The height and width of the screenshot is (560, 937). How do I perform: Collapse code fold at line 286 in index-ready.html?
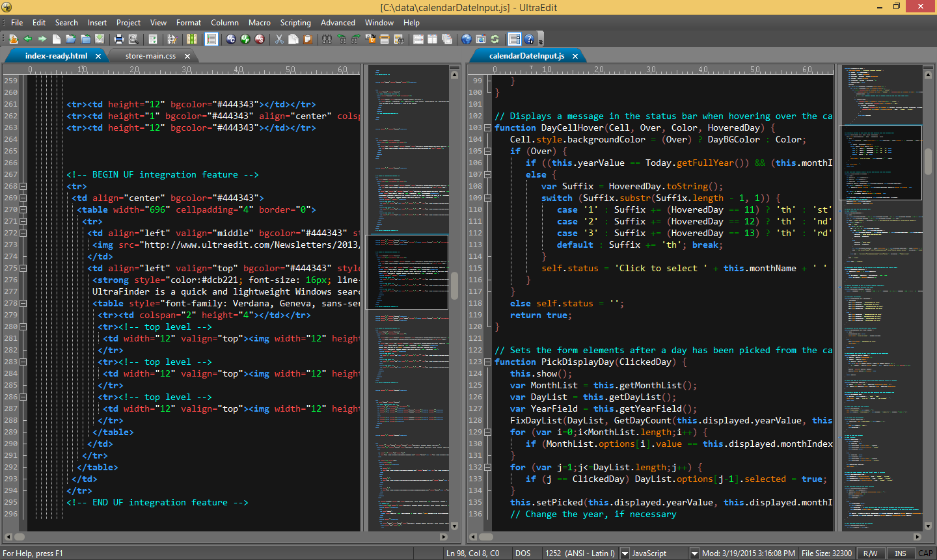point(23,397)
